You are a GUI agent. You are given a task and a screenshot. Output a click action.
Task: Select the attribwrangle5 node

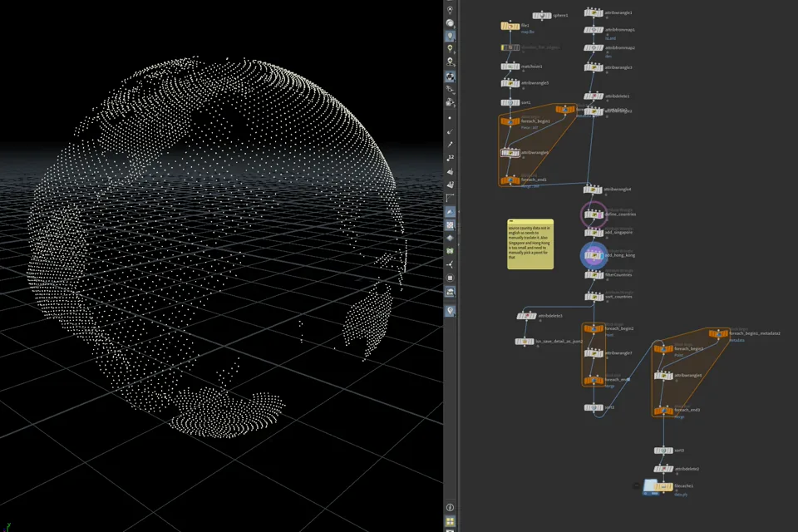(510, 83)
